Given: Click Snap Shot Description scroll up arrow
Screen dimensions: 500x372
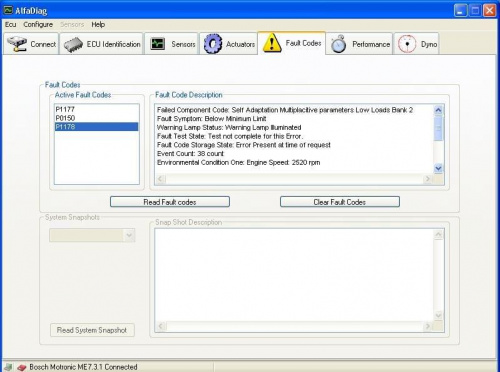Looking at the screenshot, I should 438,235.
